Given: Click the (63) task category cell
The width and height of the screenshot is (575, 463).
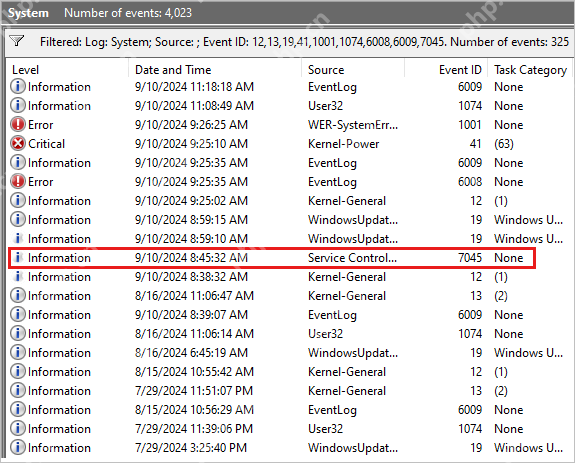Looking at the screenshot, I should tap(504, 144).
